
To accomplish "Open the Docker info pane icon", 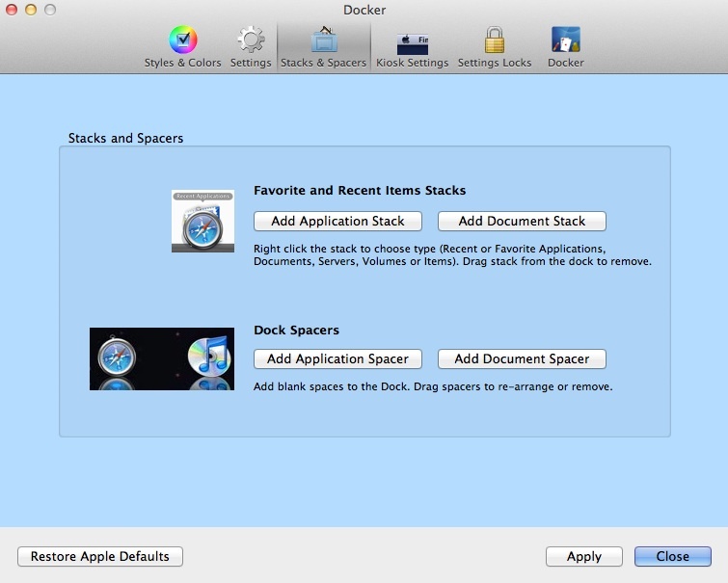I will tap(565, 46).
